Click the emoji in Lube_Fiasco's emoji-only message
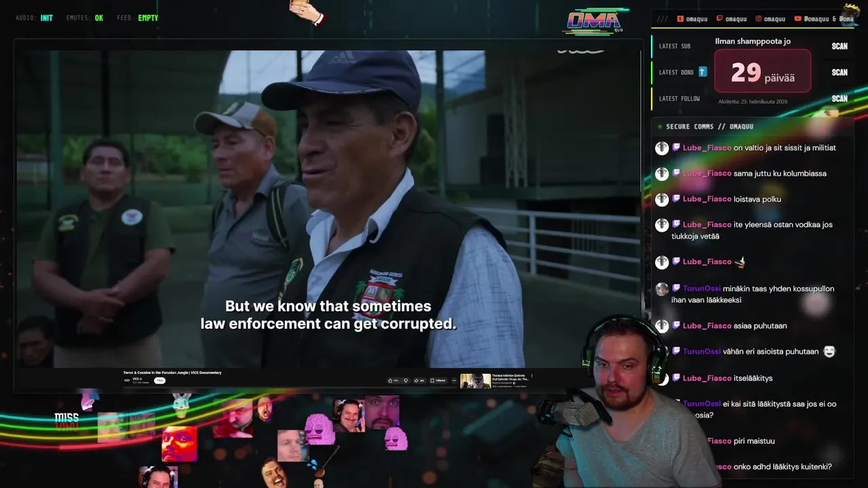 pyautogui.click(x=741, y=262)
